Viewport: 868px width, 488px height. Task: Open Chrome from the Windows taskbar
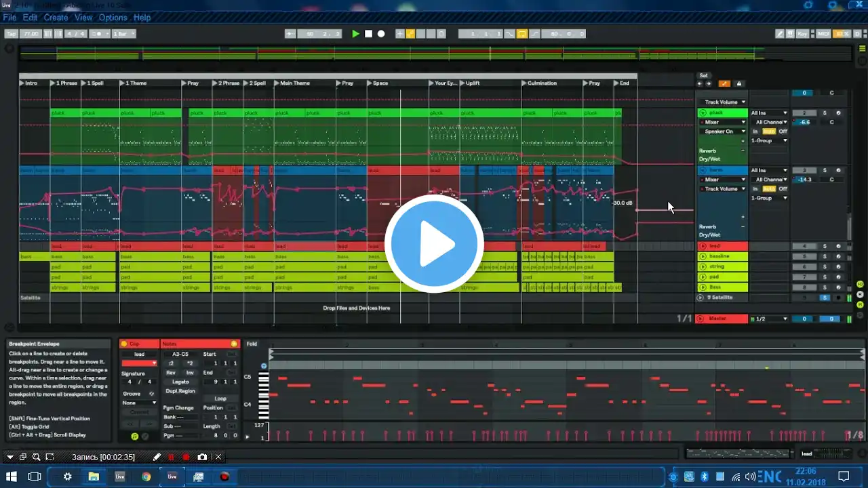pos(146,476)
